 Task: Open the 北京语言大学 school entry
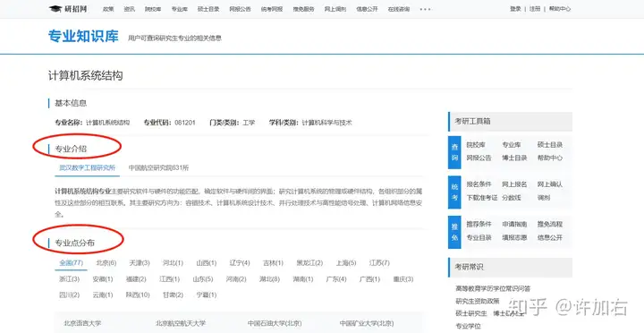pos(82,323)
